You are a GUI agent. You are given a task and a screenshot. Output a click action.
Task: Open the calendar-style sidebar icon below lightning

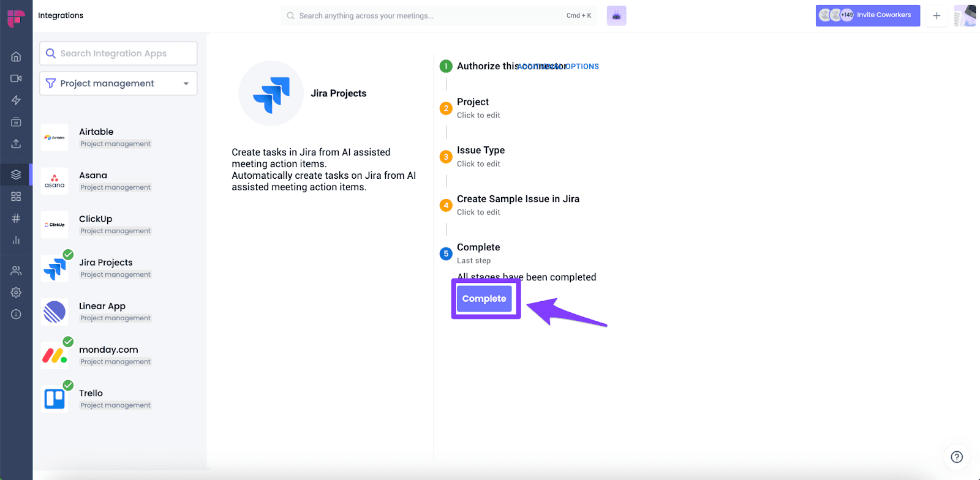[16, 122]
